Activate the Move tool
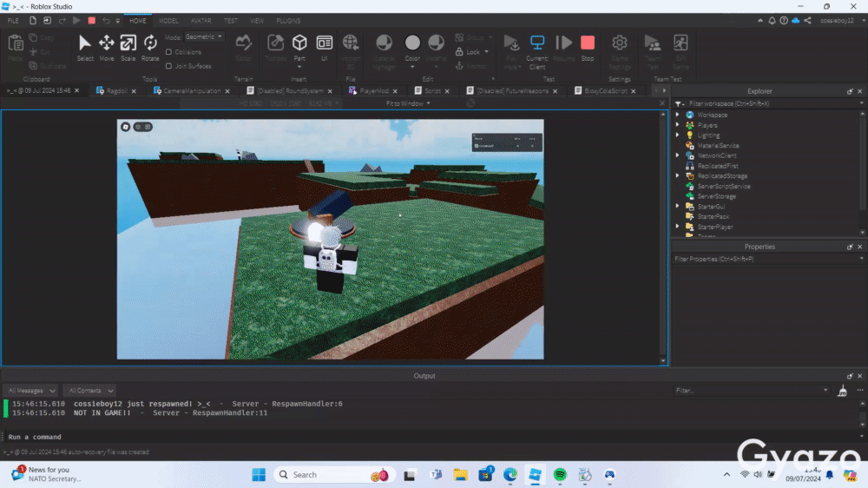868x488 pixels. pyautogui.click(x=106, y=48)
